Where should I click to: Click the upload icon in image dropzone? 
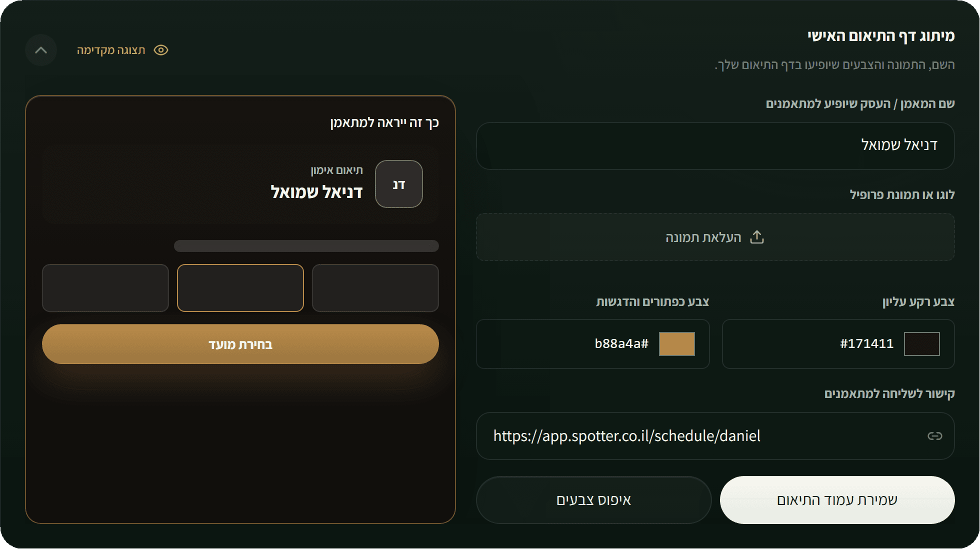coord(757,237)
